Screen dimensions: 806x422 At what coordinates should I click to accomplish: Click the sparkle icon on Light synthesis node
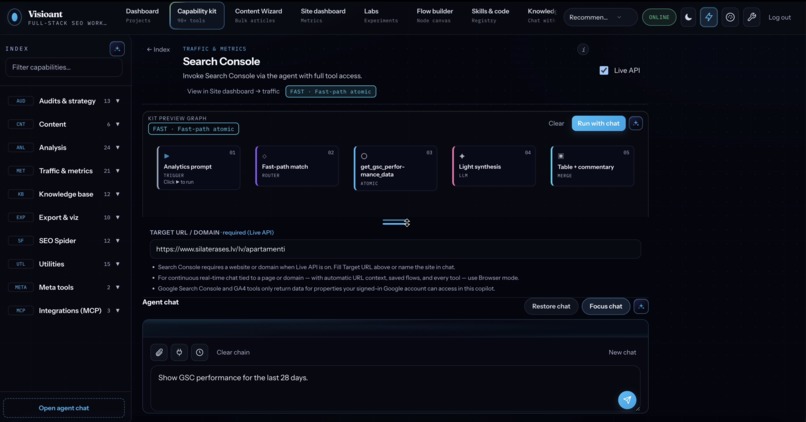tap(462, 156)
